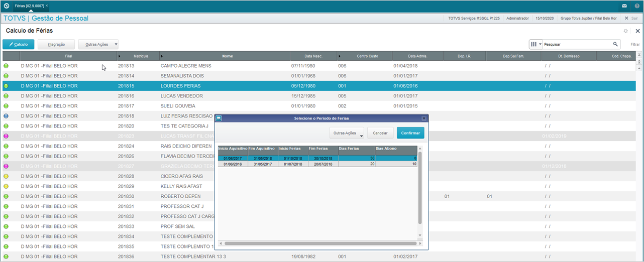The image size is (644, 262).
Task: Click status circle of ROBERTO DEPEN row
Action: (x=6, y=196)
